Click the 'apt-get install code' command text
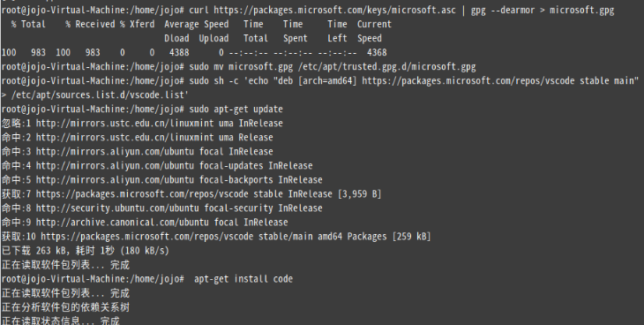 point(243,279)
